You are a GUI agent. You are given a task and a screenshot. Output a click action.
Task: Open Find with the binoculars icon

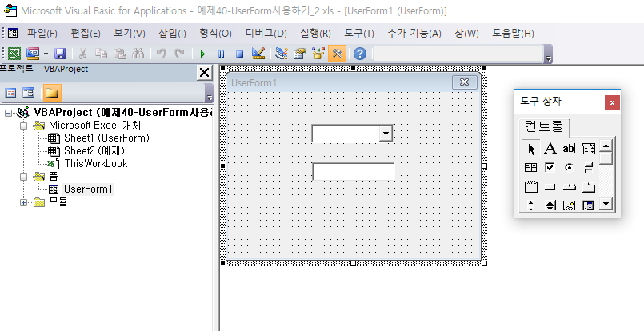(138, 54)
